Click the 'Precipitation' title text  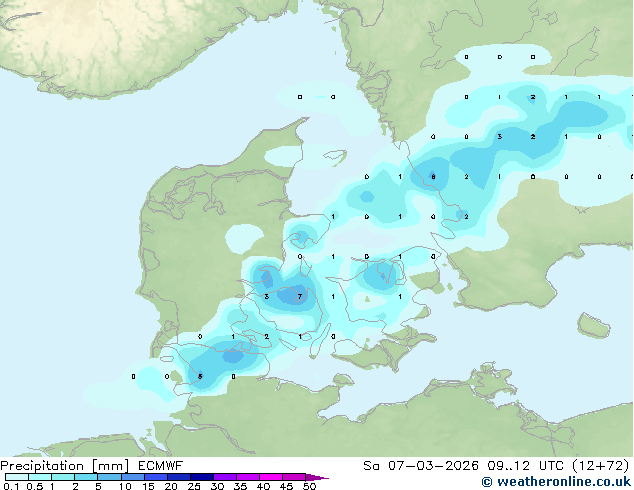42,466
